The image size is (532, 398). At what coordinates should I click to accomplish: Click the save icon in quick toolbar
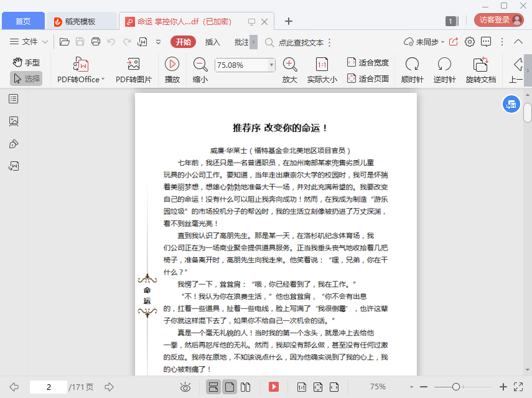pyautogui.click(x=80, y=42)
